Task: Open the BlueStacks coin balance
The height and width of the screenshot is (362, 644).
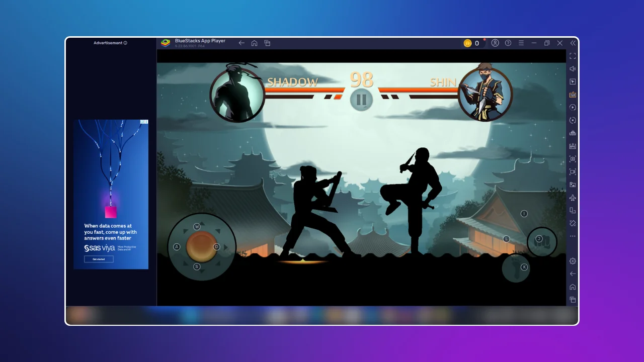Action: (472, 43)
